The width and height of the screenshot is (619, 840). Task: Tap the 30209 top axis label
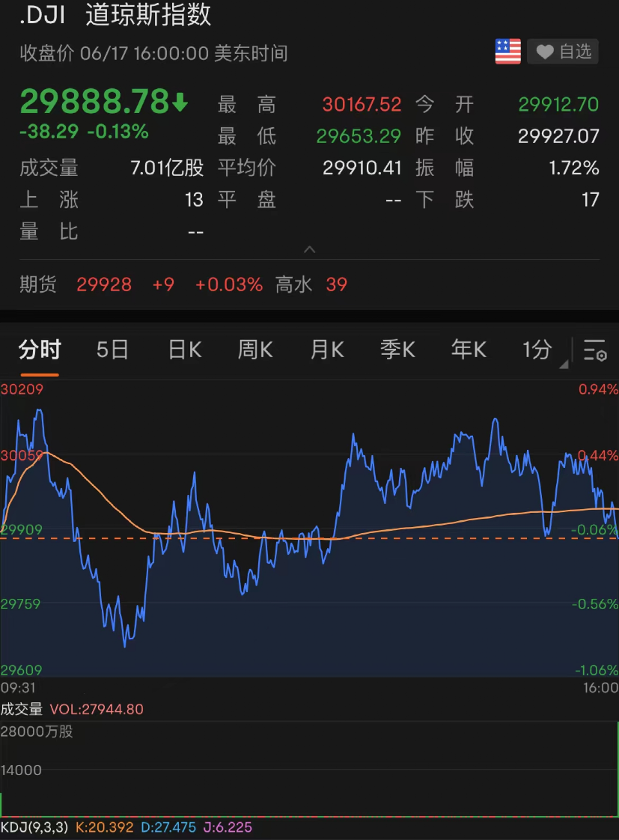(22, 389)
